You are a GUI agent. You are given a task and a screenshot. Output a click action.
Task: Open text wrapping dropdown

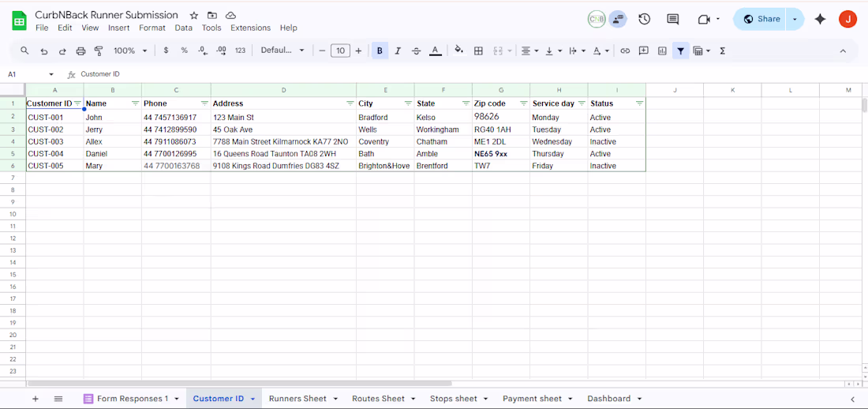click(578, 51)
